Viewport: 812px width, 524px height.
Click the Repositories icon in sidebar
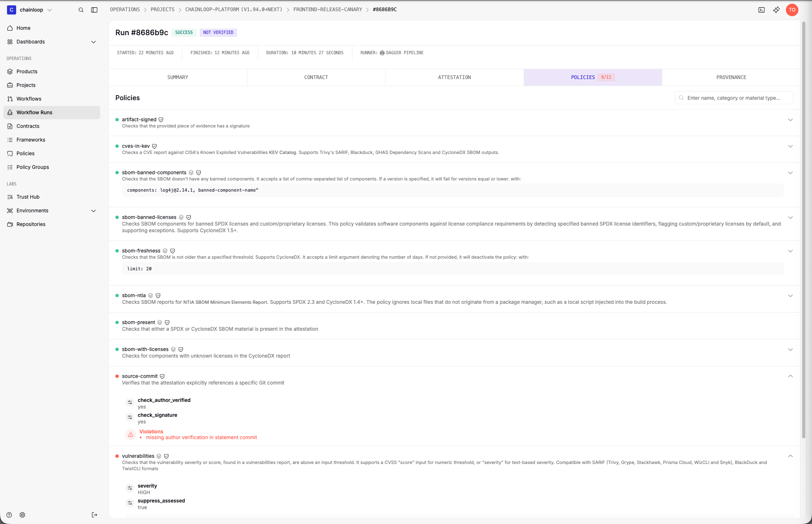10,224
